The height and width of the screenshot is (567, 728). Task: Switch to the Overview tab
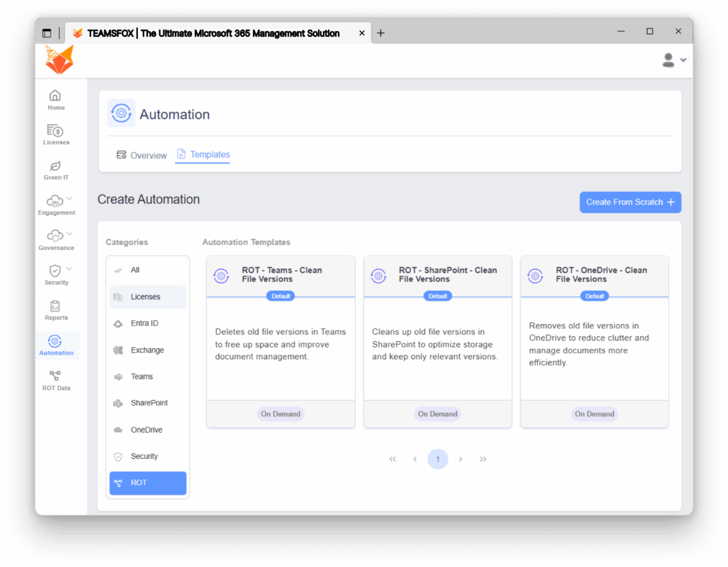(x=141, y=156)
